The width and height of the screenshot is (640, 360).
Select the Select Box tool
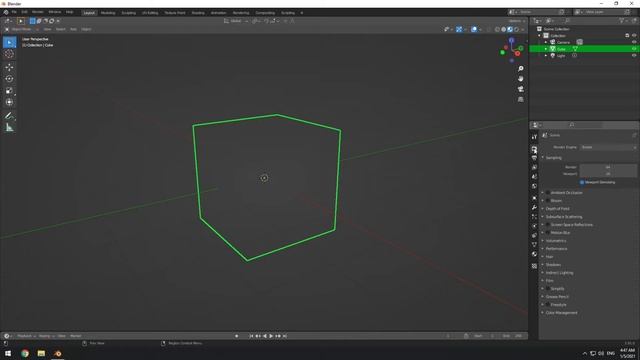[9, 42]
